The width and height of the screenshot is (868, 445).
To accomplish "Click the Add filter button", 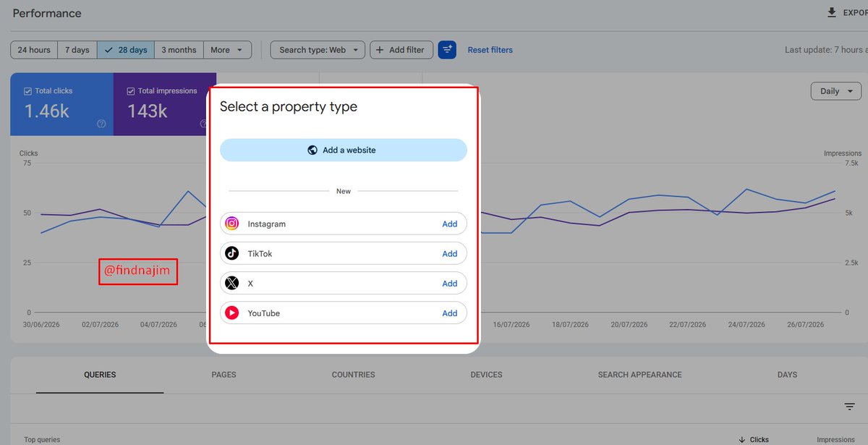I will [x=401, y=50].
